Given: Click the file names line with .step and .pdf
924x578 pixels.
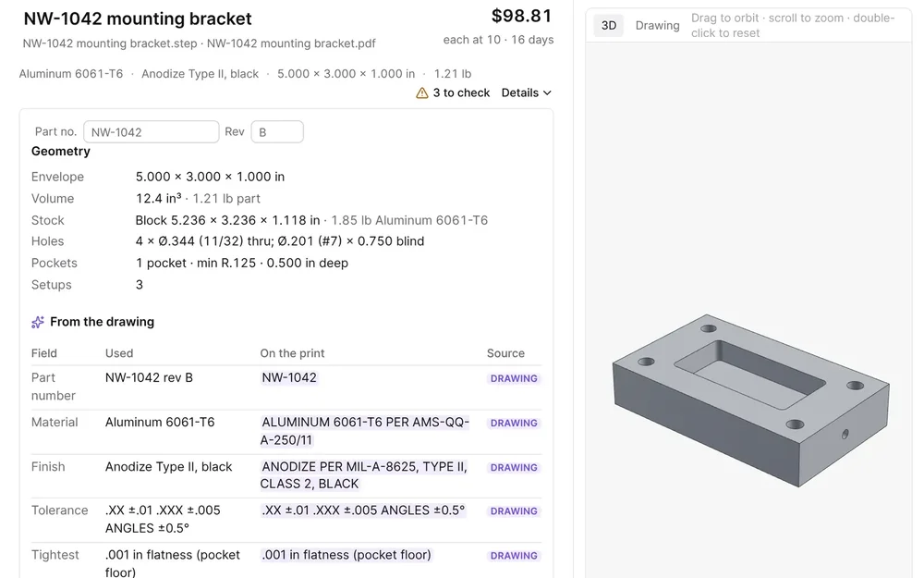Looking at the screenshot, I should (200, 43).
